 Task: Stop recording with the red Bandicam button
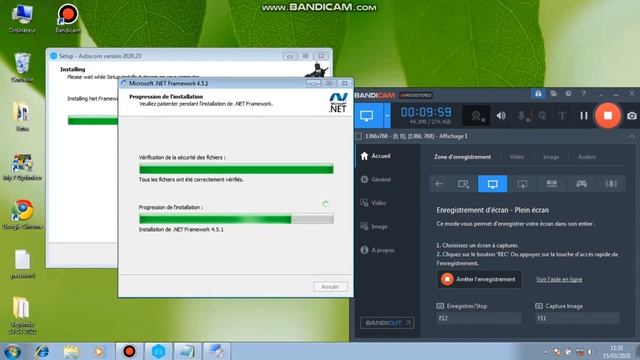pyautogui.click(x=607, y=116)
